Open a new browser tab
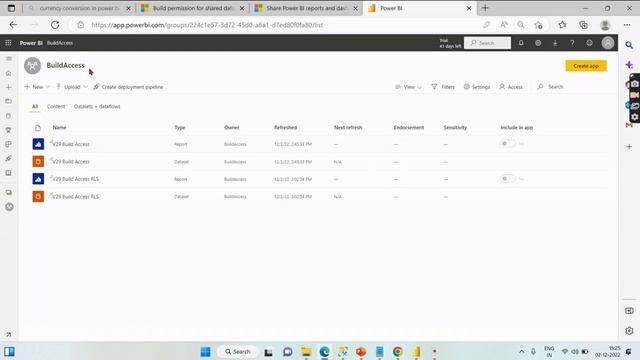The width and height of the screenshot is (640, 360). [x=485, y=8]
